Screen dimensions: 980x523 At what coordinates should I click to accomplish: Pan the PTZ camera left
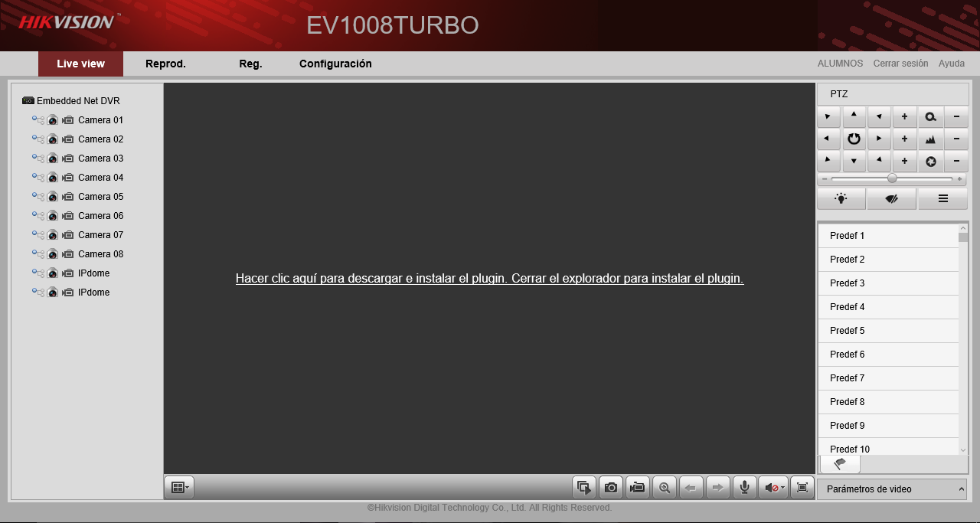[828, 139]
